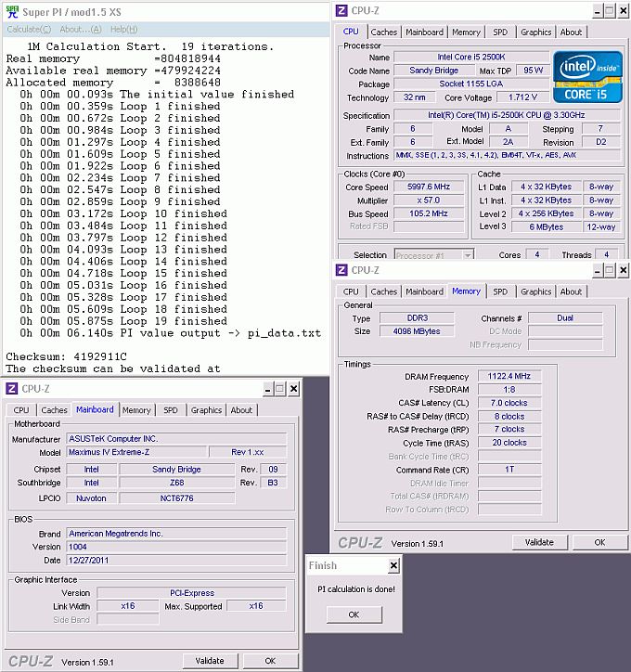Select the Graphics tab in top CPU-Z window
The height and width of the screenshot is (672, 631).
coord(536,32)
